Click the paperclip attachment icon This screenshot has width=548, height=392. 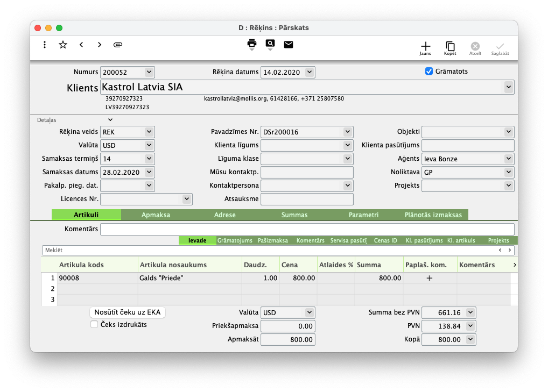[x=118, y=45]
